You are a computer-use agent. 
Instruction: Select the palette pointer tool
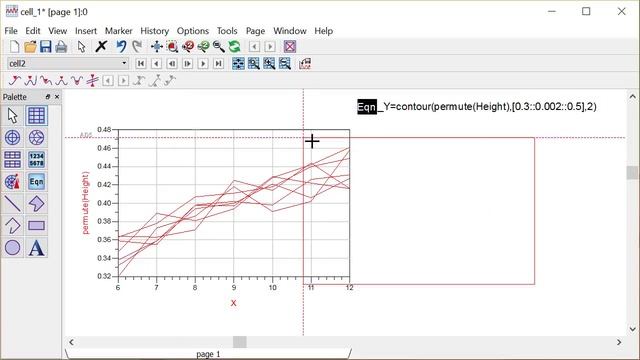(x=13, y=116)
